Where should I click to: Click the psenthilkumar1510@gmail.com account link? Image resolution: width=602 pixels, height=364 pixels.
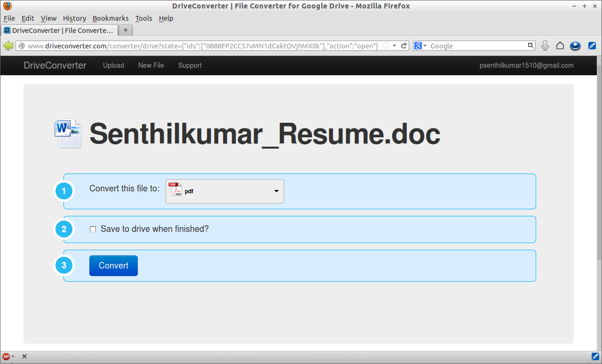point(526,65)
